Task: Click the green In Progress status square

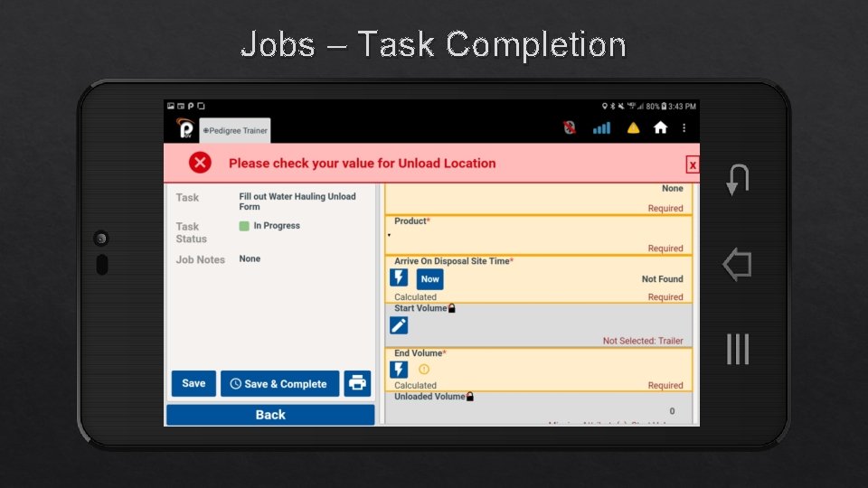Action: tap(243, 226)
